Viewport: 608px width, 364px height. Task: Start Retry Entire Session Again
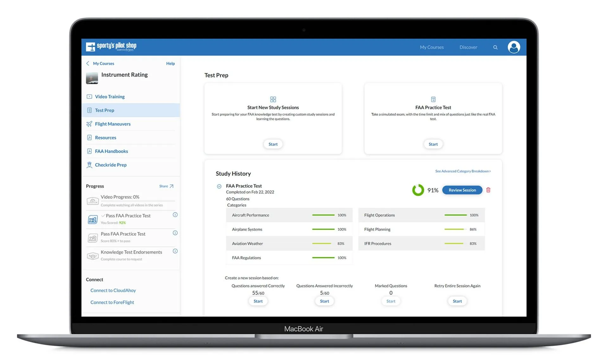coord(457,301)
